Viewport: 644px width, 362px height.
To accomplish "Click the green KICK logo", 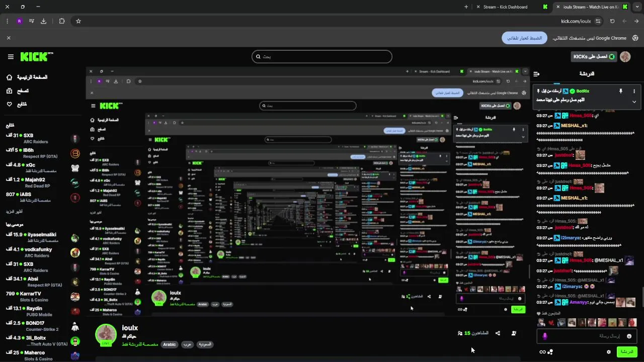I will [x=37, y=57].
